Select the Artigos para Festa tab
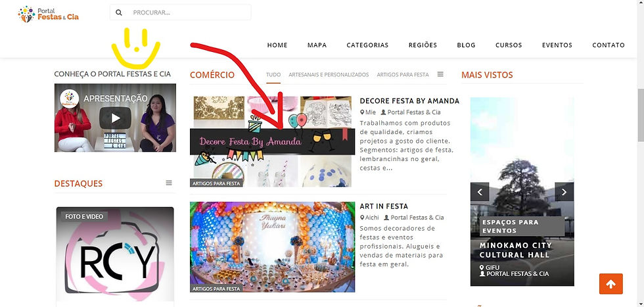The image size is (644, 307). point(402,75)
